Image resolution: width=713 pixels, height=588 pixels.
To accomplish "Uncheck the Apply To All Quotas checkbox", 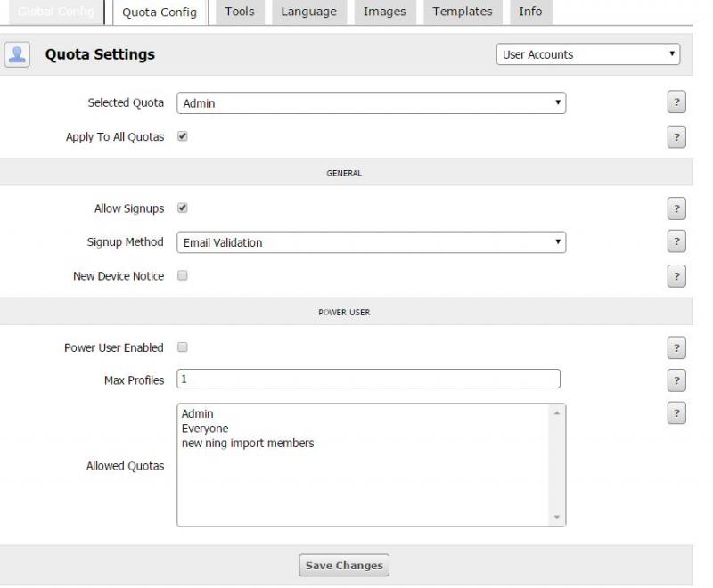I will (183, 137).
